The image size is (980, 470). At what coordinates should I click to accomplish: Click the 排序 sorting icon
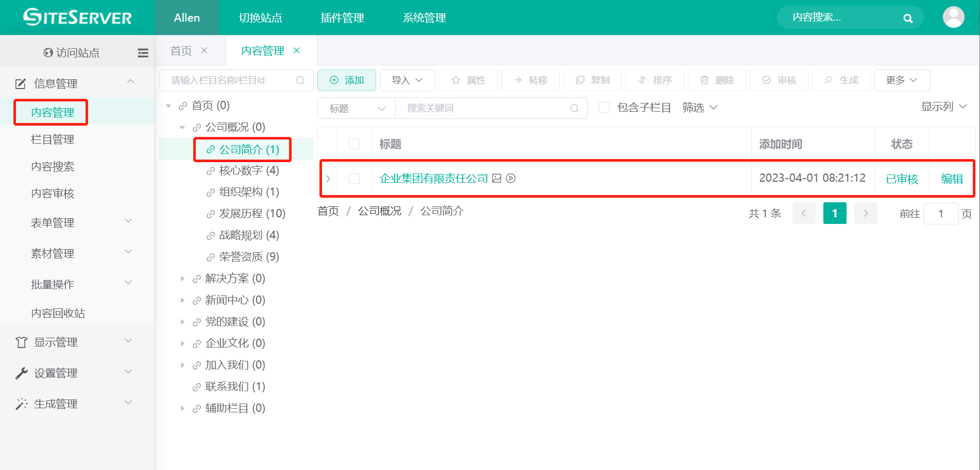click(x=654, y=80)
